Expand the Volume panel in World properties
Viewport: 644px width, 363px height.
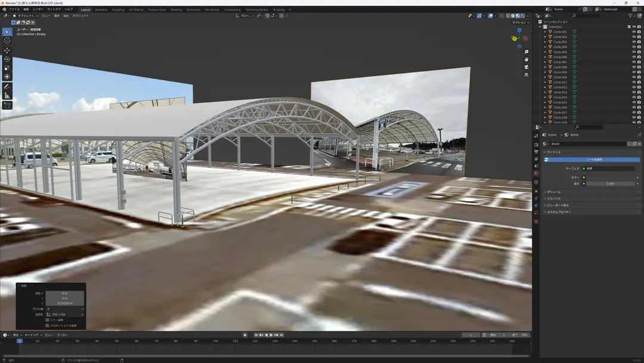click(592, 192)
